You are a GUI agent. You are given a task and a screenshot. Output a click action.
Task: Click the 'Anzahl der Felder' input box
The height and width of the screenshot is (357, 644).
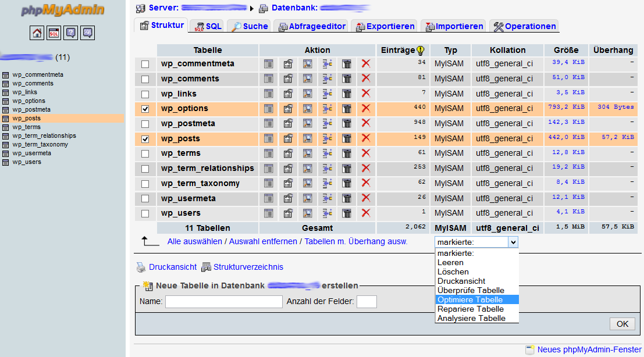[367, 302]
